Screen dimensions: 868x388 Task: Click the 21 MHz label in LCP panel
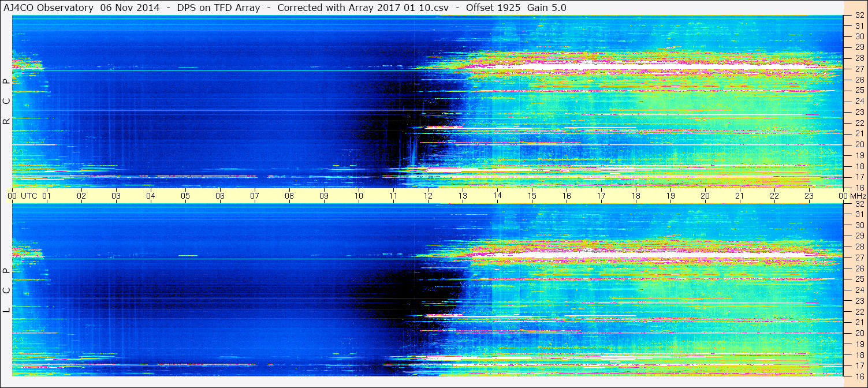point(859,322)
